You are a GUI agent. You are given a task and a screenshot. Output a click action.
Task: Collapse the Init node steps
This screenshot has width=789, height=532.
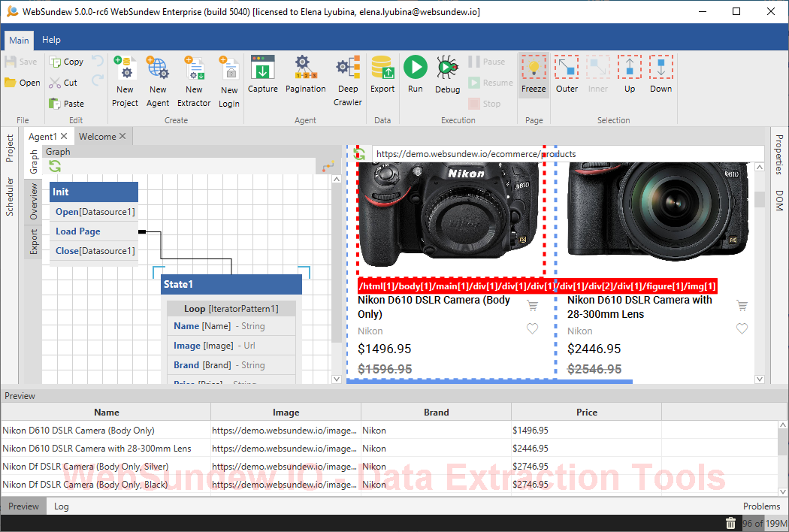click(x=93, y=192)
